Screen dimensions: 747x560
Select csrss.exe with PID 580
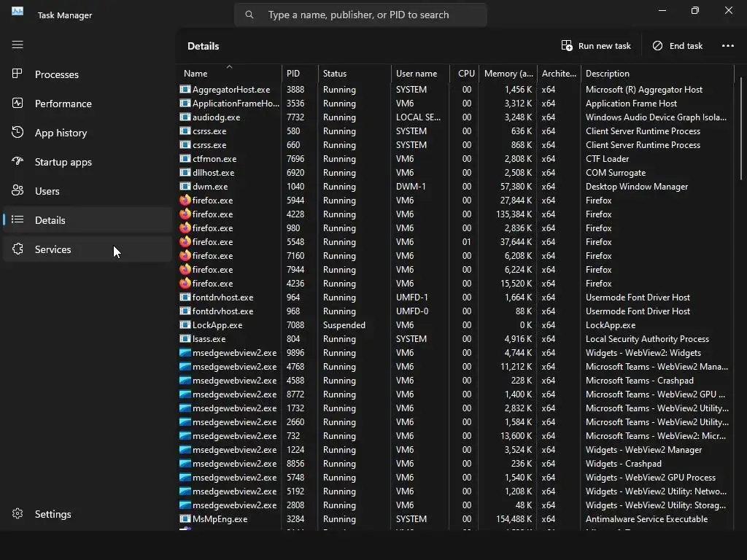[x=455, y=131]
